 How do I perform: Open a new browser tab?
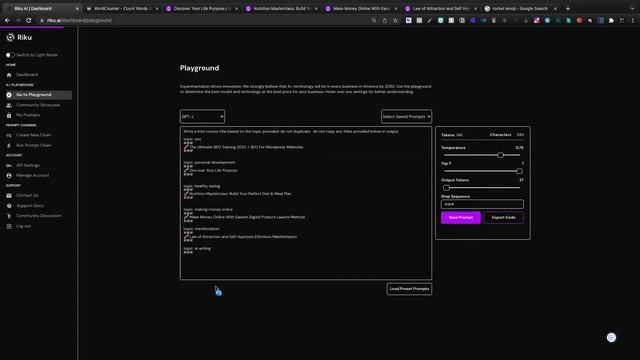coord(568,9)
